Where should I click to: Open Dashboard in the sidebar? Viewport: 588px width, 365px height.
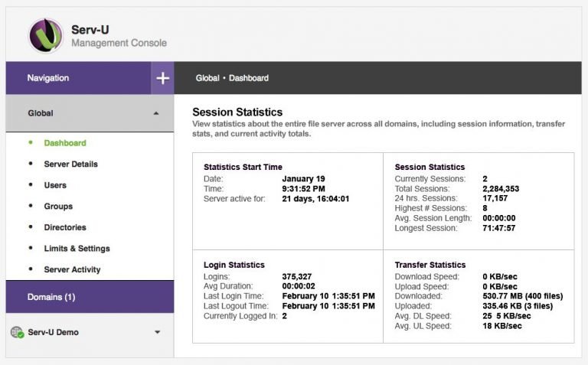64,143
